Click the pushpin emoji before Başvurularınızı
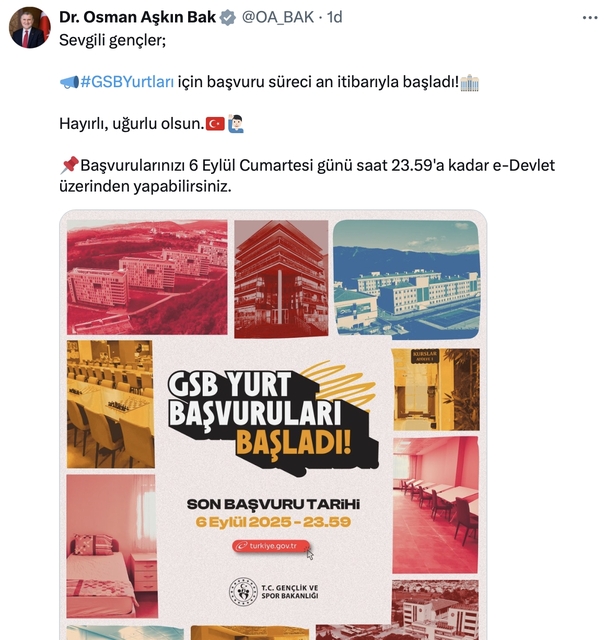 pos(69,165)
